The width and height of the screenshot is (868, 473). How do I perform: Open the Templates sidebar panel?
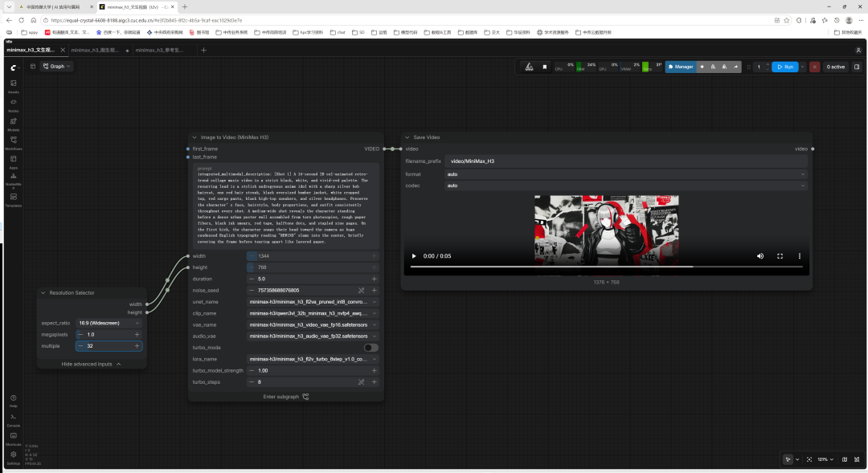pos(14,199)
